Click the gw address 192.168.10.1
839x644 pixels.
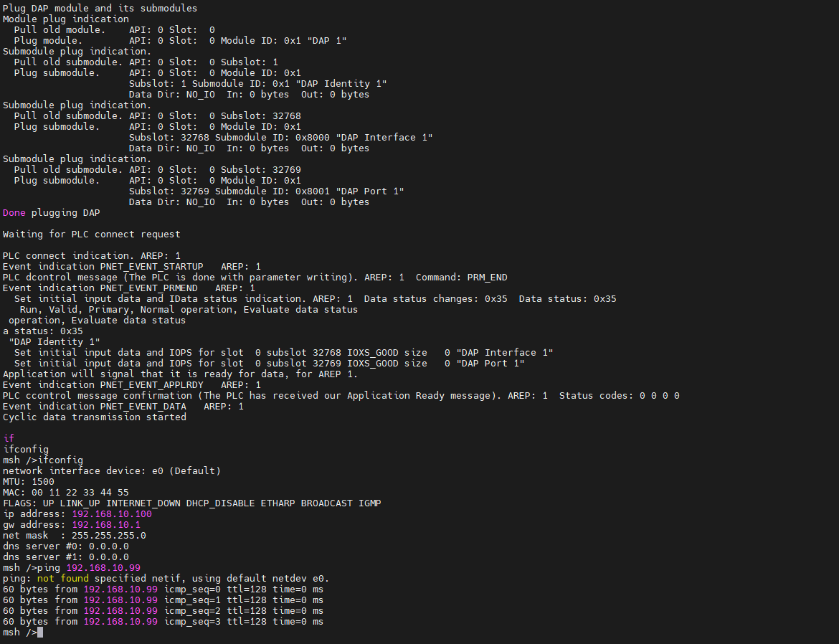[106, 524]
